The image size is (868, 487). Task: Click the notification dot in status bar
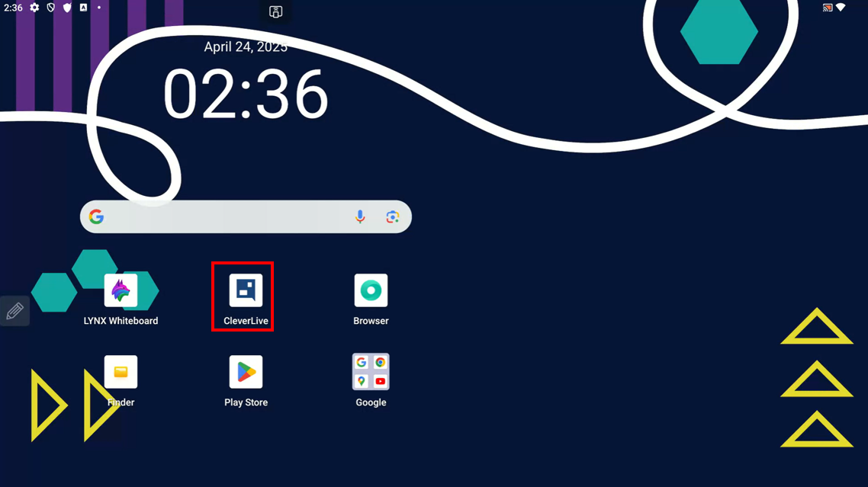click(99, 8)
